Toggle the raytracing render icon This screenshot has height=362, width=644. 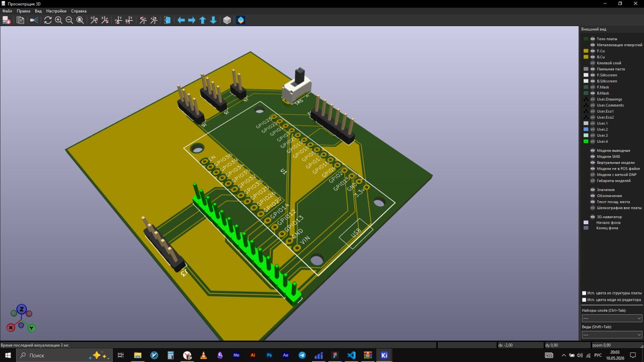click(34, 20)
